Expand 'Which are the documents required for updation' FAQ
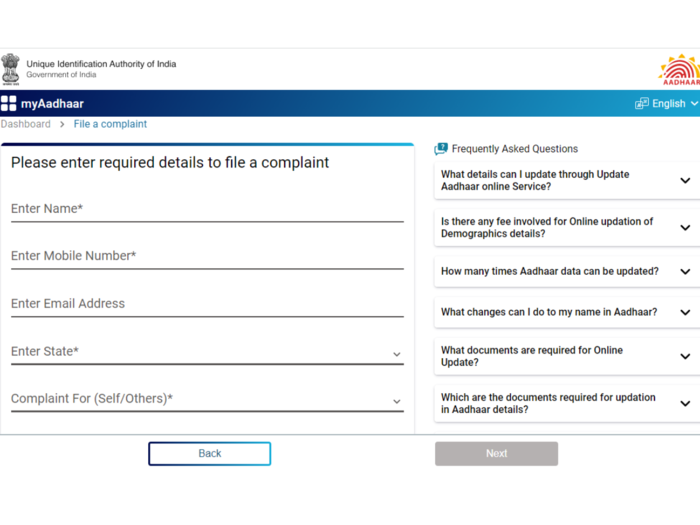The width and height of the screenshot is (700, 525). click(567, 404)
